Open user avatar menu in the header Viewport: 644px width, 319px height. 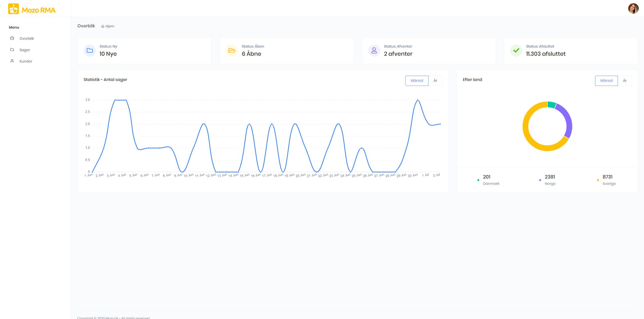pos(633,9)
